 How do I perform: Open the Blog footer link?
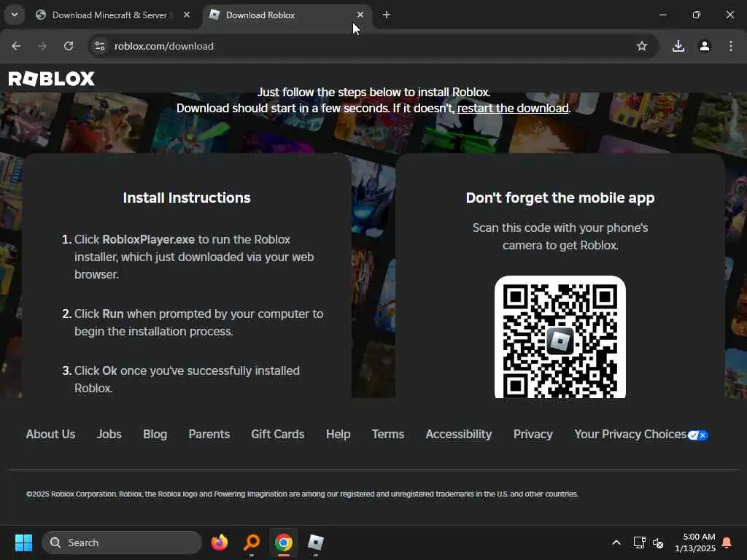pyautogui.click(x=155, y=435)
